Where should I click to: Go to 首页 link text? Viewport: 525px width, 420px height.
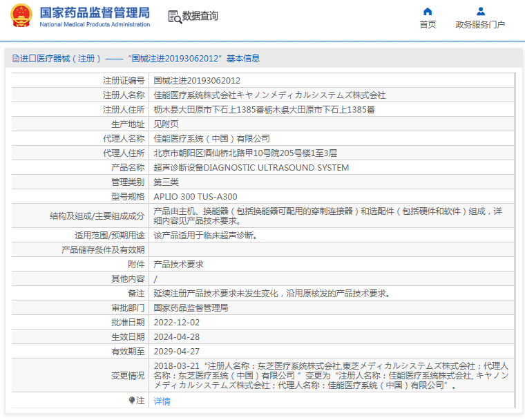[x=428, y=24]
